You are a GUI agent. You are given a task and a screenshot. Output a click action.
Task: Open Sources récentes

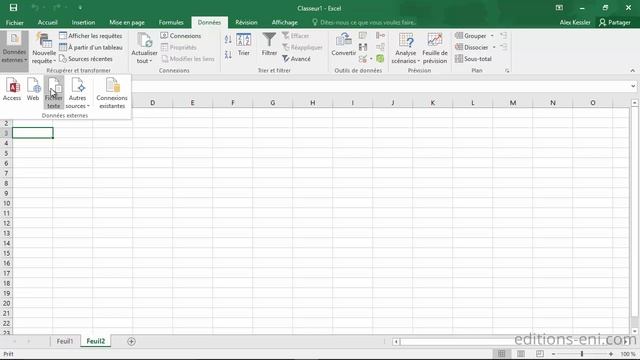pos(86,59)
